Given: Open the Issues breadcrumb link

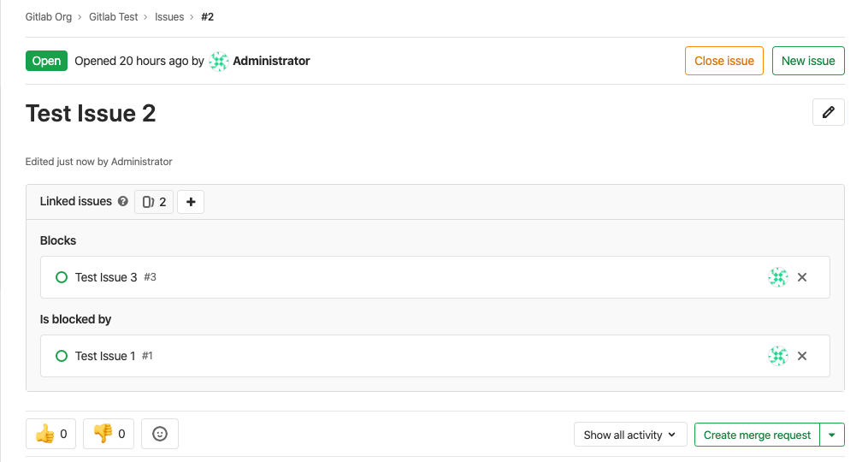Looking at the screenshot, I should point(169,17).
